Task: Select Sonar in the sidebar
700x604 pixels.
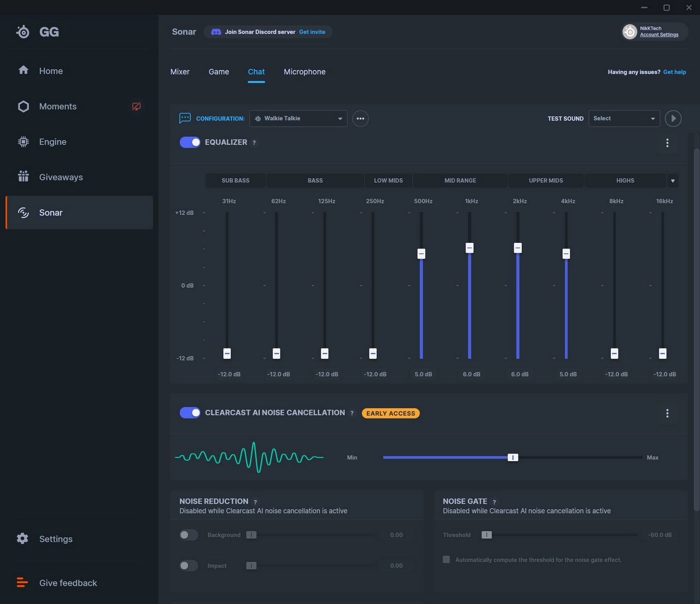Action: click(x=79, y=212)
